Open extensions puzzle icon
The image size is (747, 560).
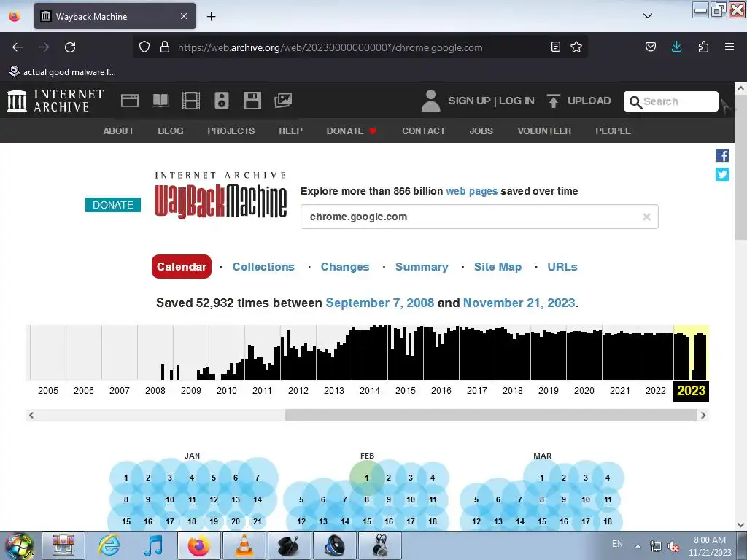click(x=703, y=47)
